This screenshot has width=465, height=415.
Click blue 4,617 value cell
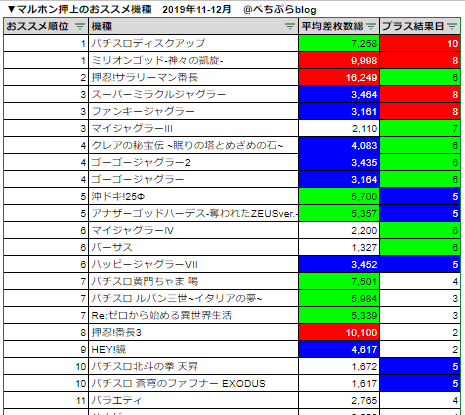[339, 349]
